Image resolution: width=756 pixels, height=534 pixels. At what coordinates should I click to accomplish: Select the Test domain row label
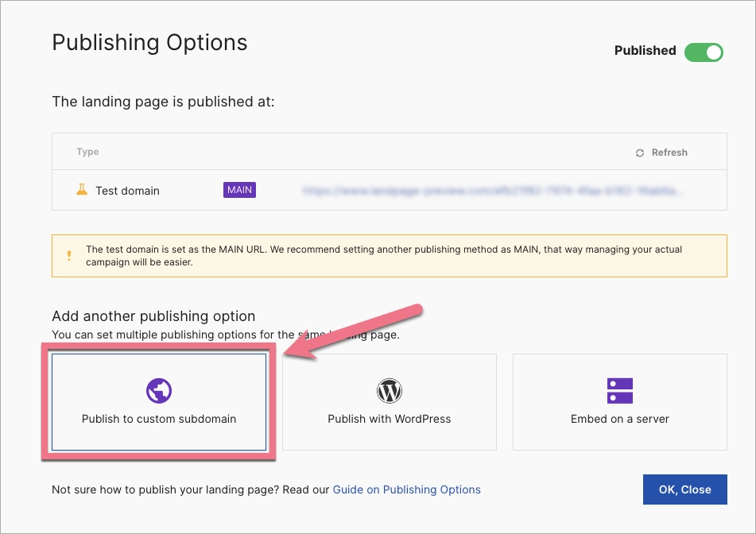127,191
